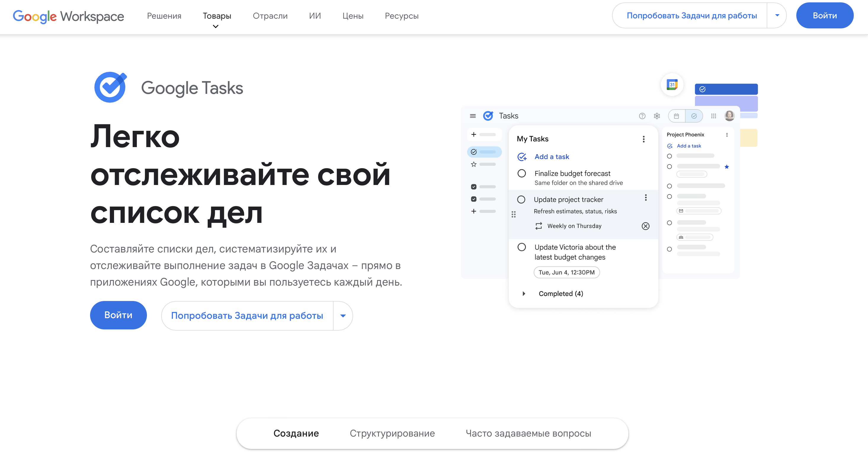The width and height of the screenshot is (868, 470).
Task: Open the Ресурсы nav menu
Action: 402,16
